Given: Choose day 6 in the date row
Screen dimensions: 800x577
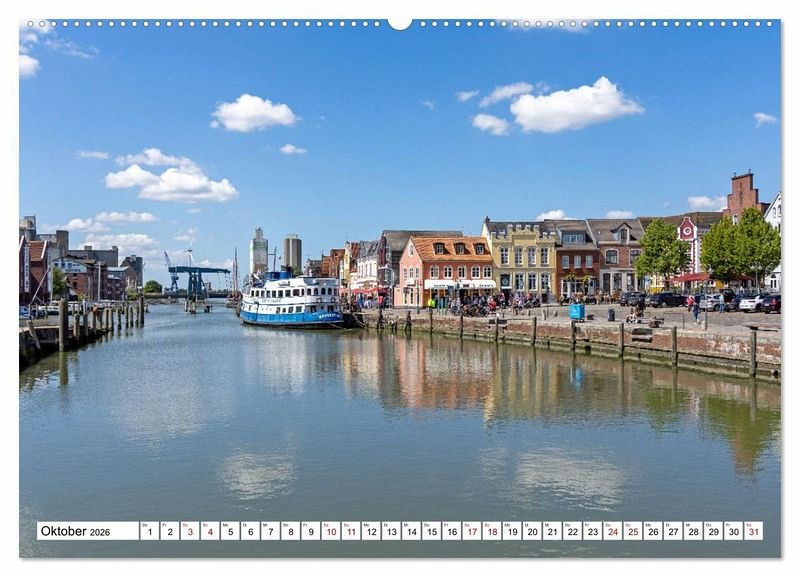Looking at the screenshot, I should click(x=251, y=531).
